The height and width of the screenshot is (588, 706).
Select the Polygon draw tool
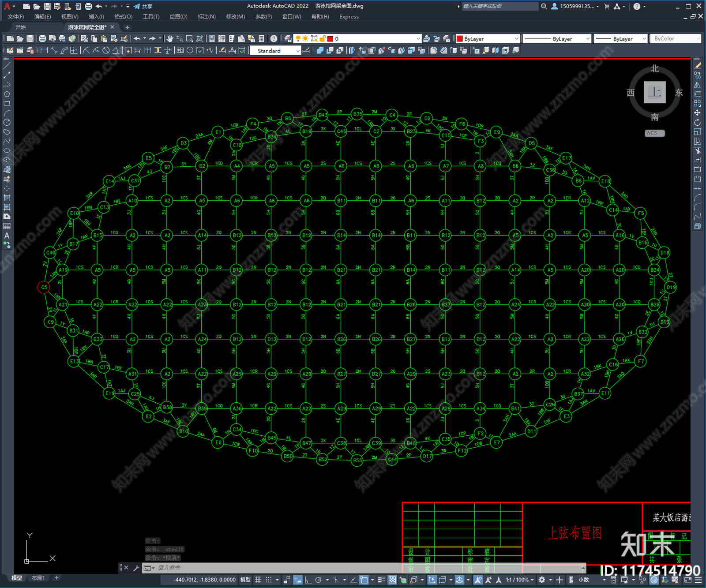point(7,94)
